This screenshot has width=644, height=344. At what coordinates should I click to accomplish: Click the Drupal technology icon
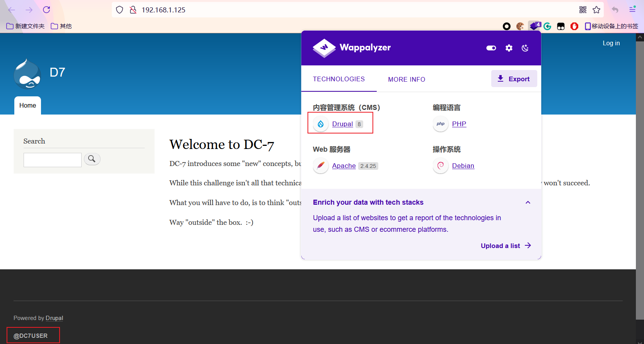tap(321, 124)
